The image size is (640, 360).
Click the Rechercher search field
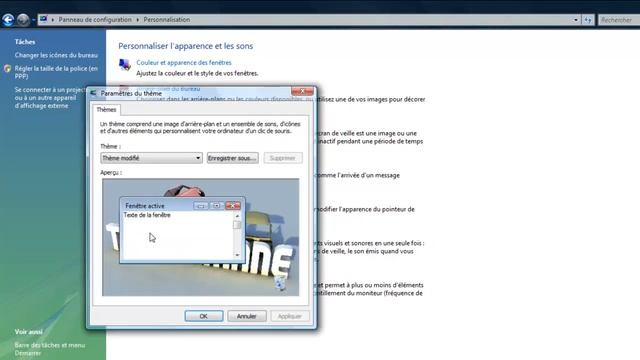618,20
